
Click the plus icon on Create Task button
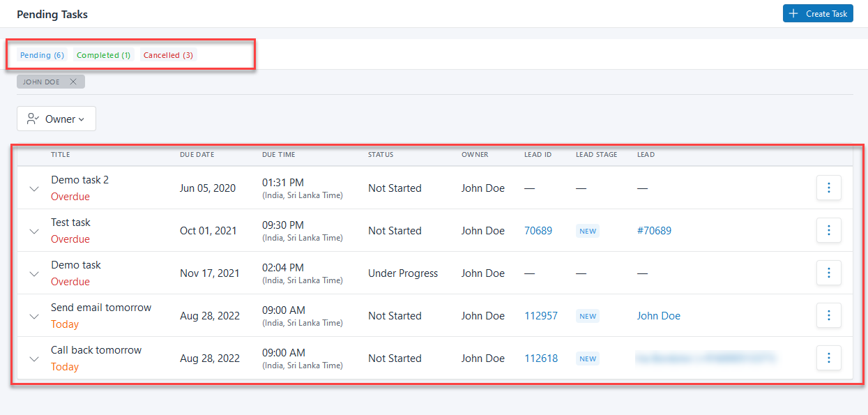pyautogui.click(x=793, y=13)
